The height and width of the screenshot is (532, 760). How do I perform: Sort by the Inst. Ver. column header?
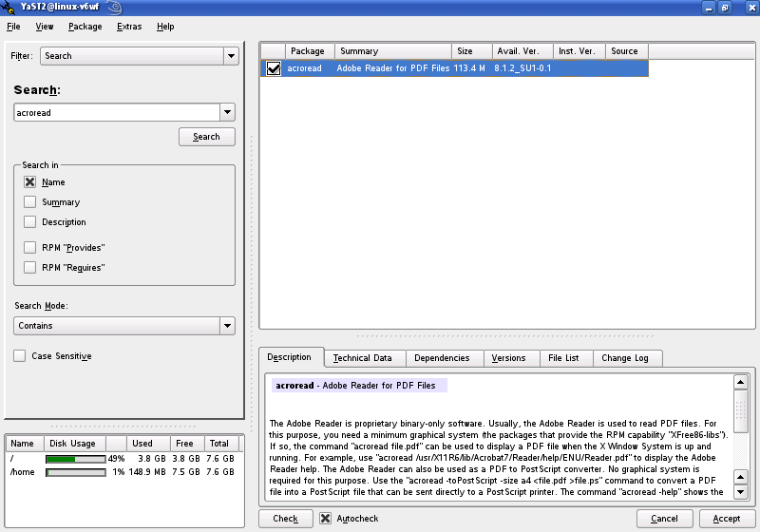tap(579, 51)
